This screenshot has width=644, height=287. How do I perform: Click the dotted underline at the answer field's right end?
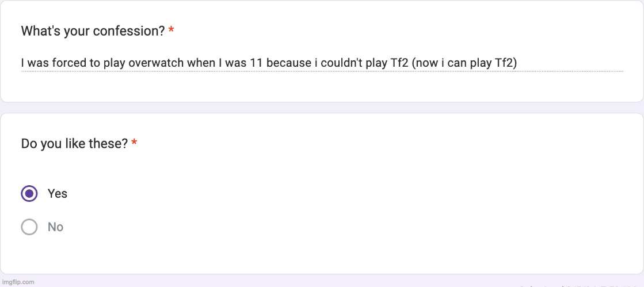(x=619, y=71)
